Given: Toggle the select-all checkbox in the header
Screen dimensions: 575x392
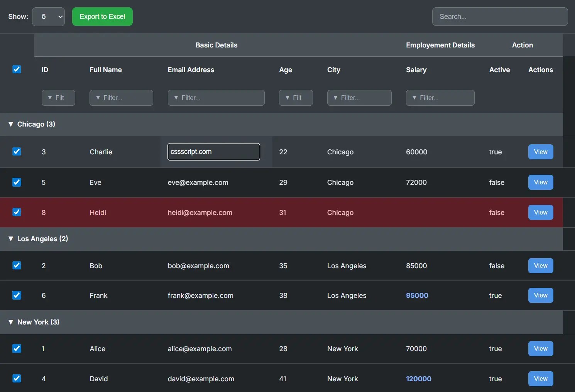Looking at the screenshot, I should (17, 69).
